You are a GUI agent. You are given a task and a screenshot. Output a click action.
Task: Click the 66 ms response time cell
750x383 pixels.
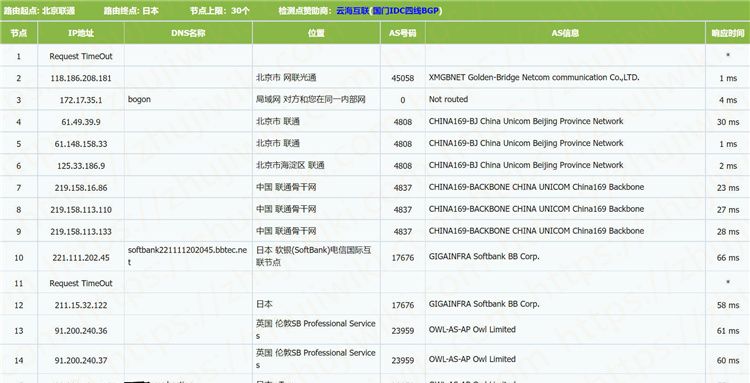pyautogui.click(x=728, y=258)
